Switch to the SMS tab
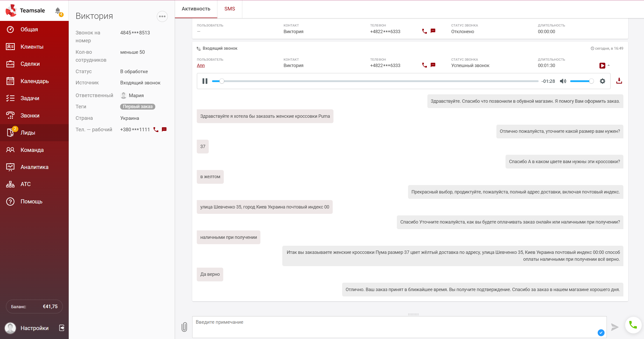 pos(229,9)
